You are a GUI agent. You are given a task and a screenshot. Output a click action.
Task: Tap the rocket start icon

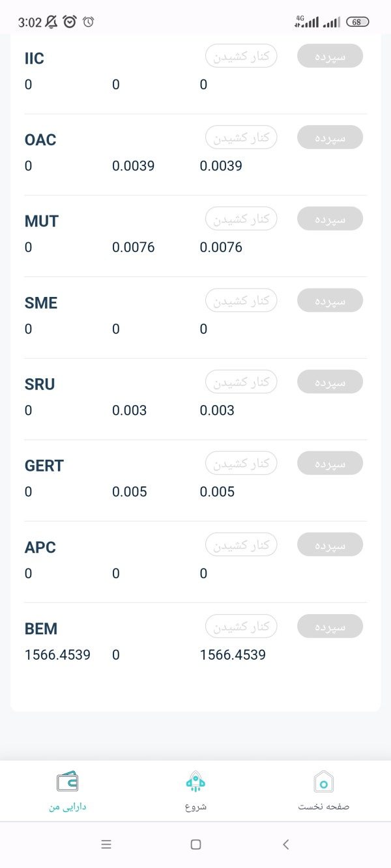tap(195, 781)
